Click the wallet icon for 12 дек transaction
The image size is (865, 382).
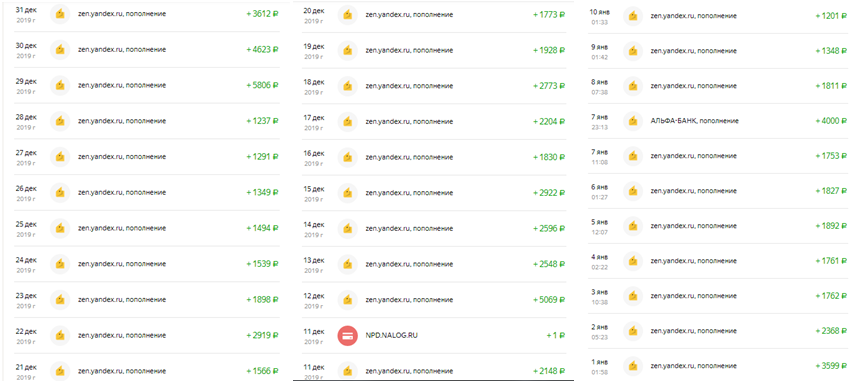(x=348, y=300)
